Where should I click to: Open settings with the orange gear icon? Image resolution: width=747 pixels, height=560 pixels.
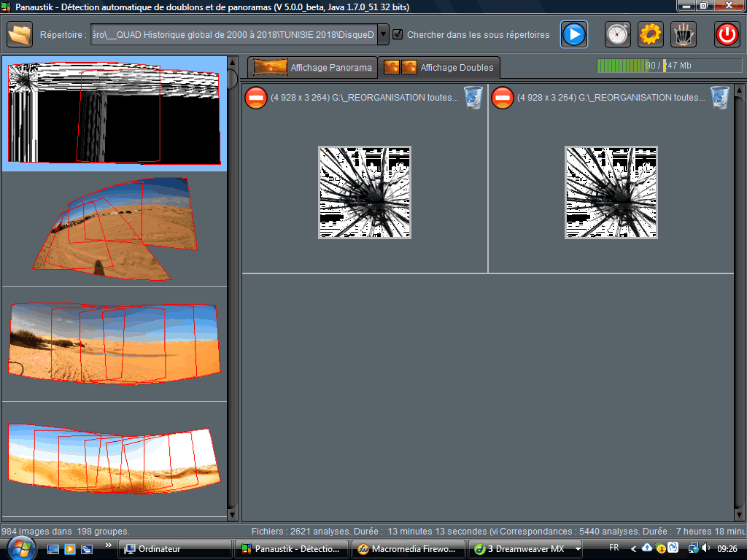pyautogui.click(x=651, y=34)
